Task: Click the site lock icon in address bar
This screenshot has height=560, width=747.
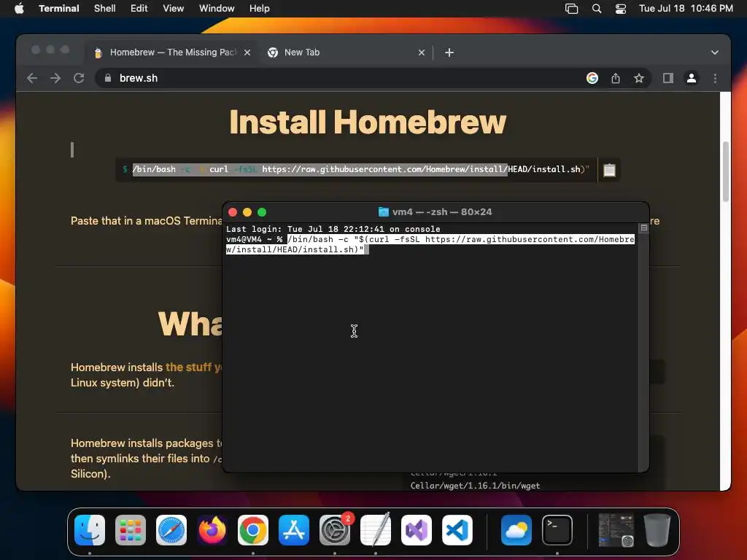Action: (108, 78)
